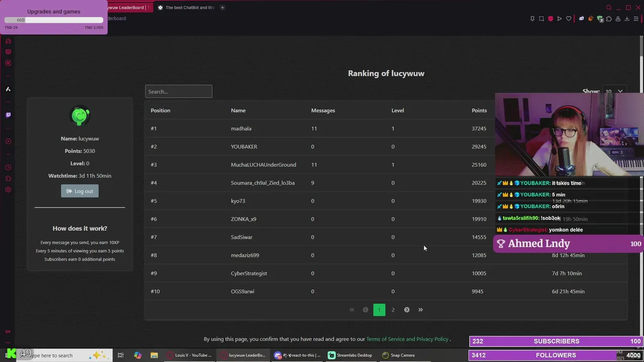Switch to The best ChatBot tab

(x=186, y=8)
